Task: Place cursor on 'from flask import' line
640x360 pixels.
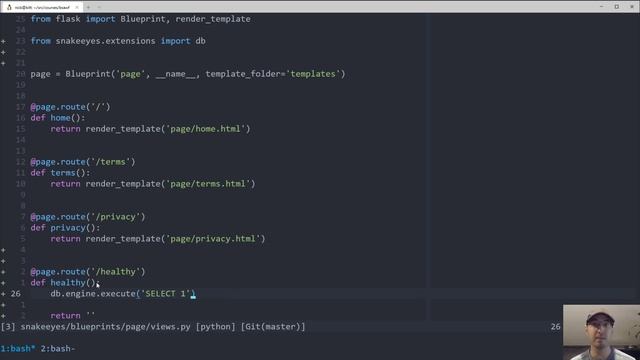Action: point(140,19)
